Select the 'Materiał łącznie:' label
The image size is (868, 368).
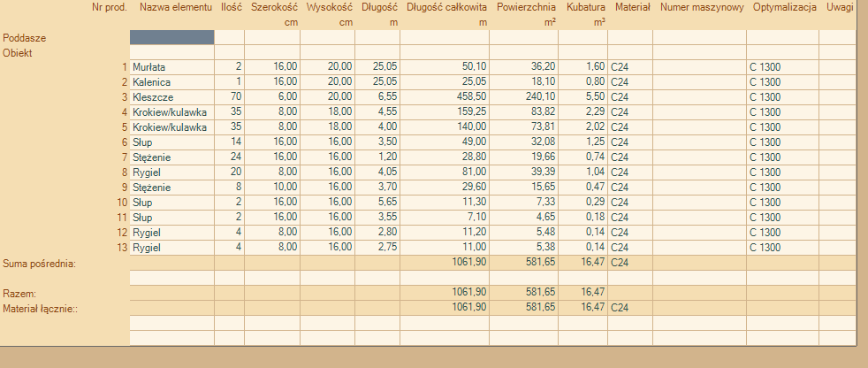[41, 308]
